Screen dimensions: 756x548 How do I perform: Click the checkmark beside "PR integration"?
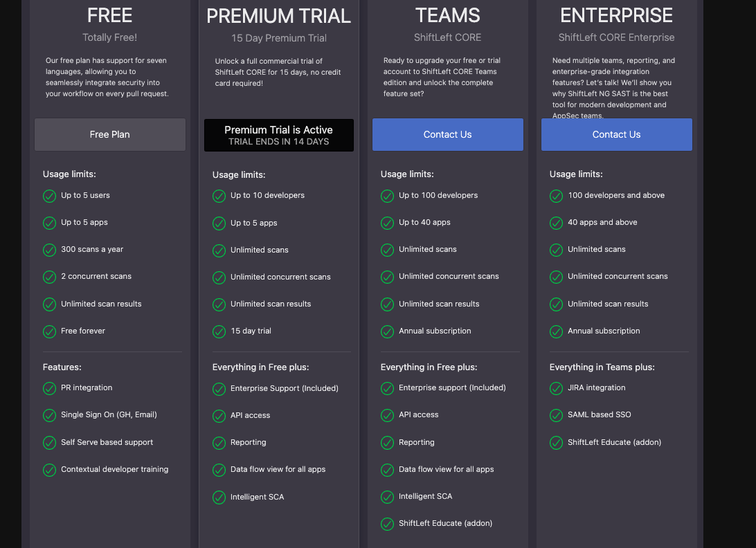(49, 388)
